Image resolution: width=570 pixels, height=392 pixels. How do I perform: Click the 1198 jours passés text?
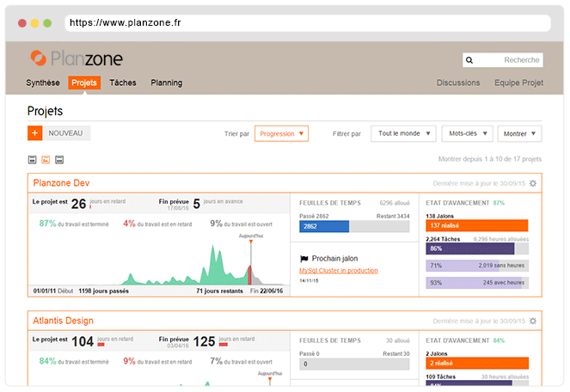click(x=104, y=291)
